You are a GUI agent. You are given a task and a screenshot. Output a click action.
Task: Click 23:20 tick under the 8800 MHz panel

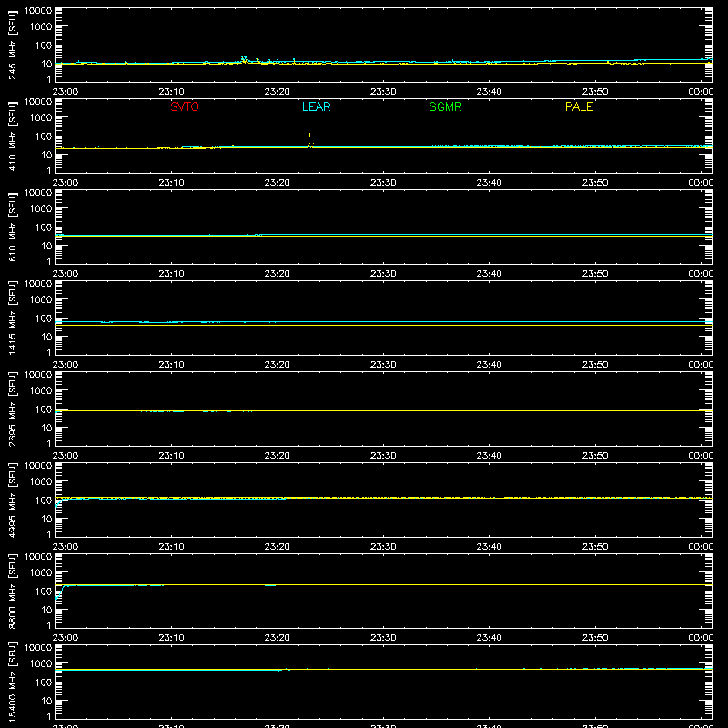point(278,638)
